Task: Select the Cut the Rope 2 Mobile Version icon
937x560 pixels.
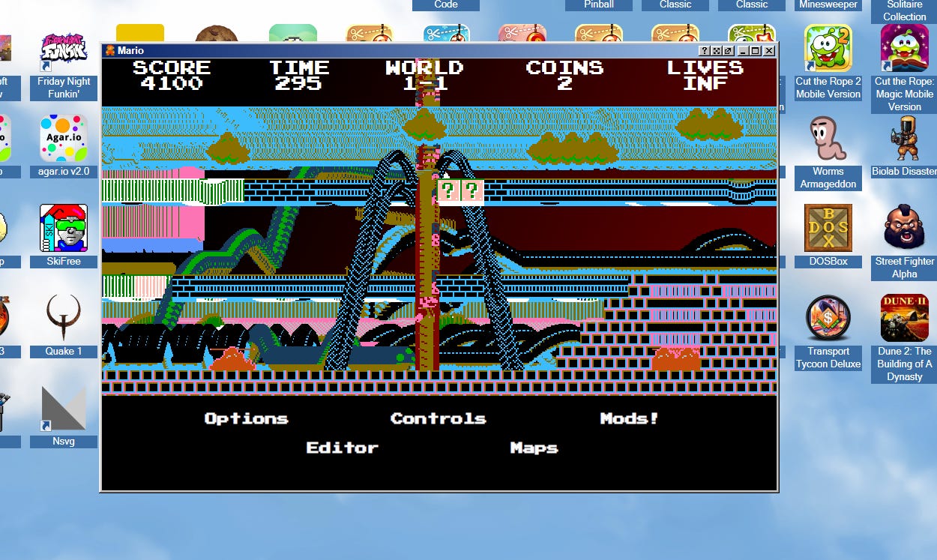Action: pos(828,64)
